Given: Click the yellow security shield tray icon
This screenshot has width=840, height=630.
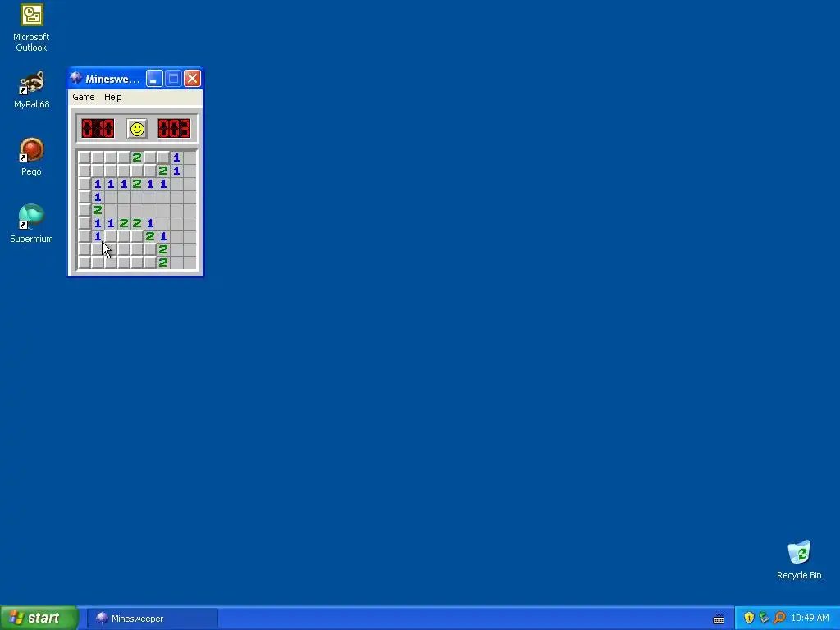Looking at the screenshot, I should (749, 619).
